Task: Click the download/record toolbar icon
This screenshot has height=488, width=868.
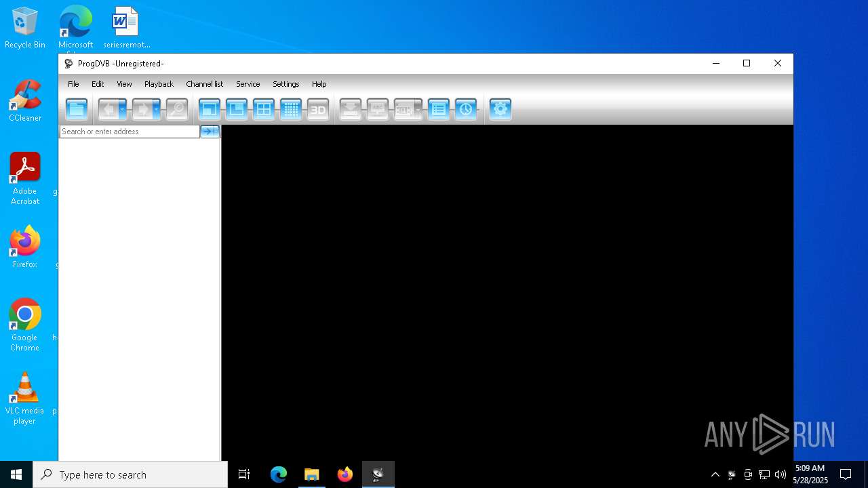Action: (351, 109)
